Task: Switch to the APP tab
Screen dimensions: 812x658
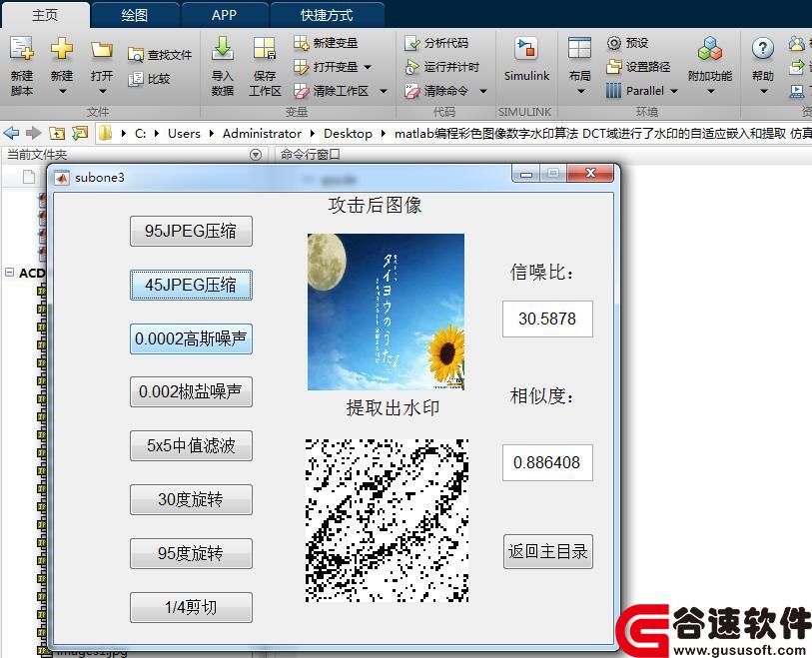Action: pyautogui.click(x=224, y=16)
